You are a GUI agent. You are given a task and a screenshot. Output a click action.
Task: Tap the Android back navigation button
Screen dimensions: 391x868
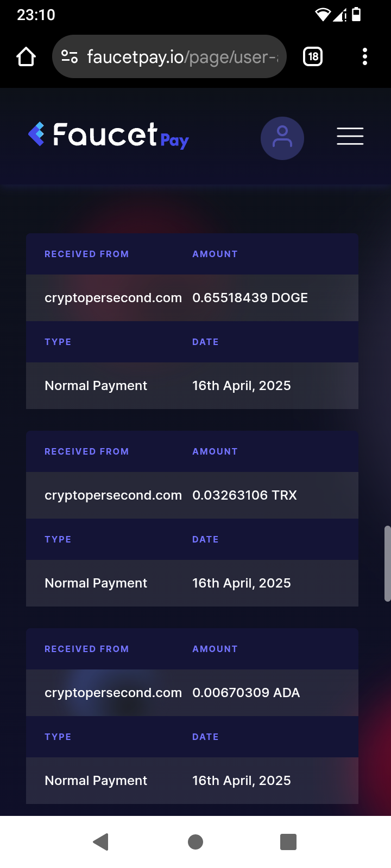tap(101, 842)
